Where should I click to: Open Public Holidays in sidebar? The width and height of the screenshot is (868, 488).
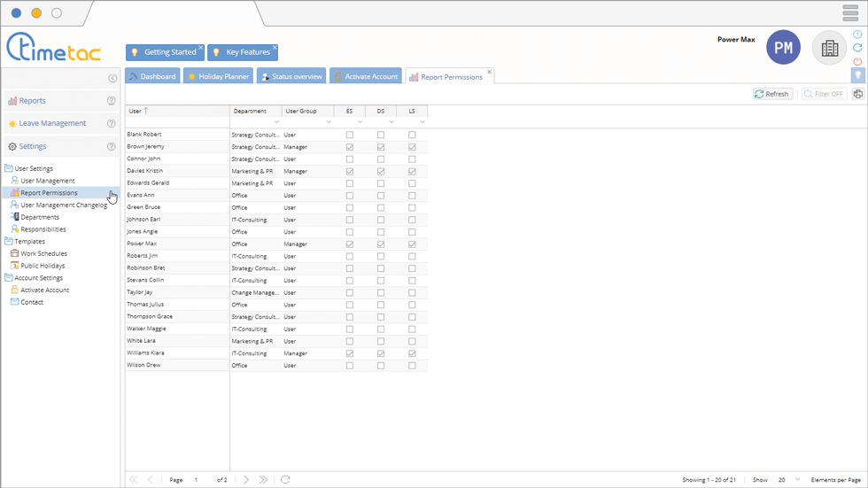(43, 266)
